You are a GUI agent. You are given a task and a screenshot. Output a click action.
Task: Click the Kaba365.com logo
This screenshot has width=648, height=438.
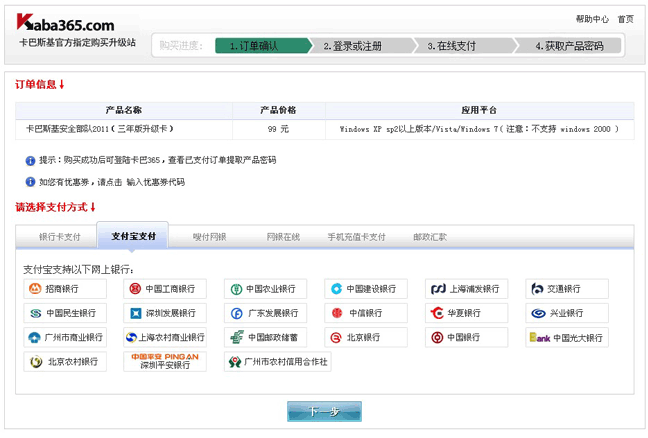(x=65, y=23)
